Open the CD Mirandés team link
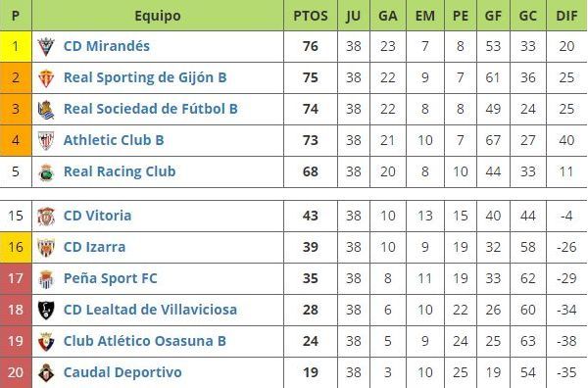Viewport: 588px width, 388px height. point(107,46)
